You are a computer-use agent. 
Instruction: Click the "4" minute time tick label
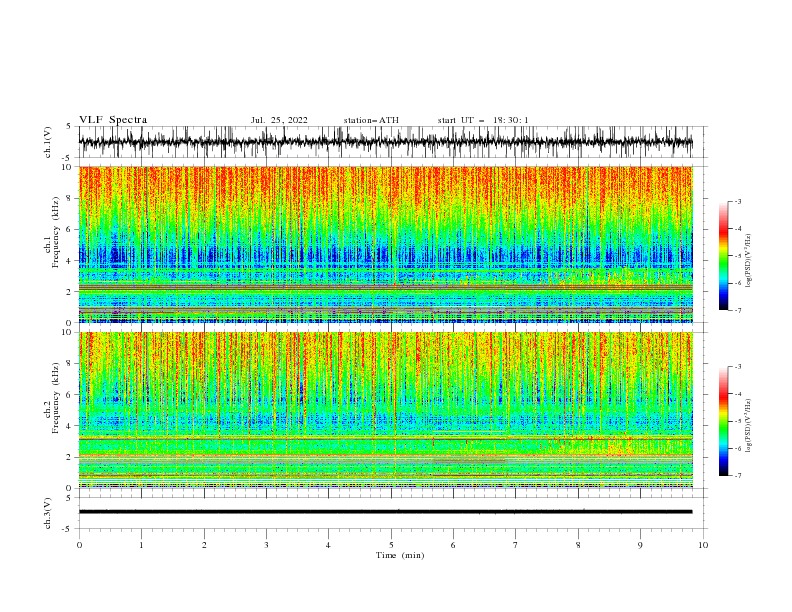tap(329, 545)
